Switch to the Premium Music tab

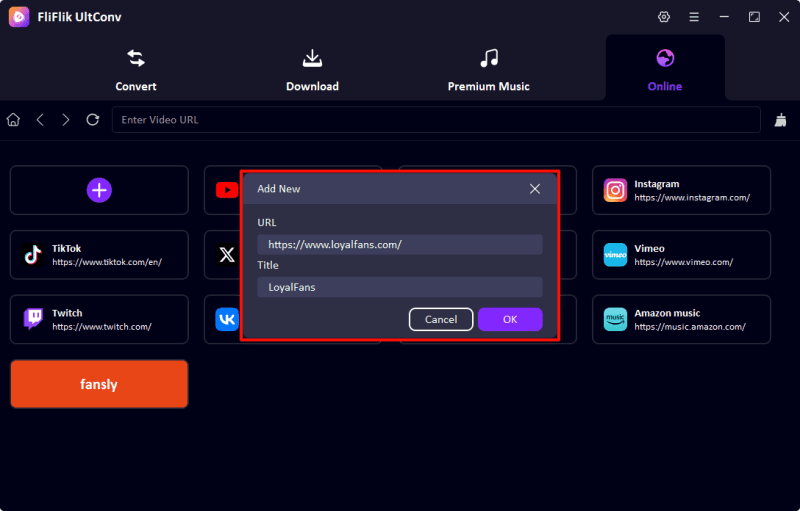pyautogui.click(x=488, y=68)
